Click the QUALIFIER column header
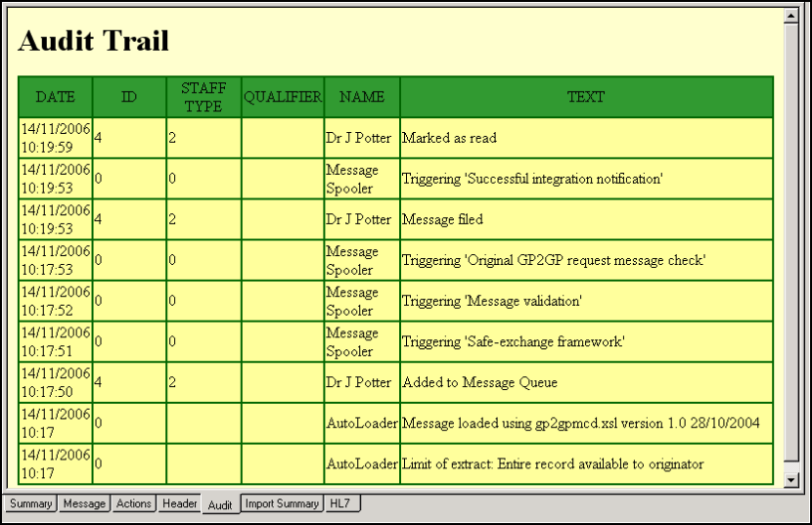812x525 pixels. pos(283,97)
